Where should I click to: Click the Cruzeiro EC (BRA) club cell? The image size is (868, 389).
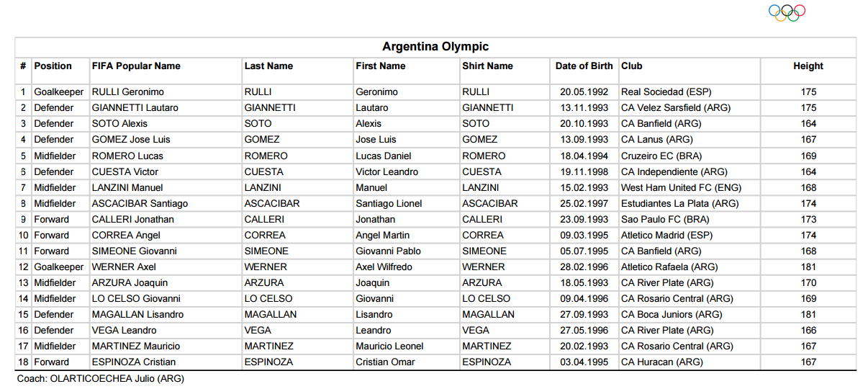(661, 156)
